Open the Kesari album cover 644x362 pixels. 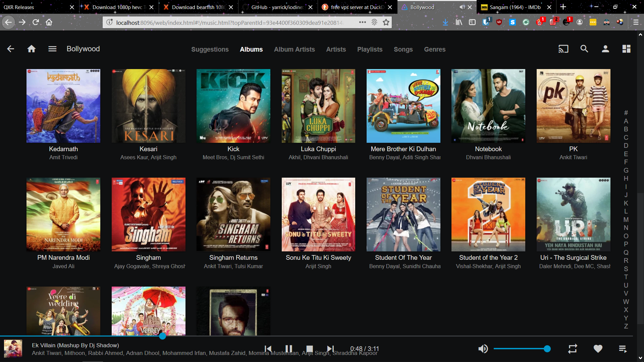pos(148,106)
